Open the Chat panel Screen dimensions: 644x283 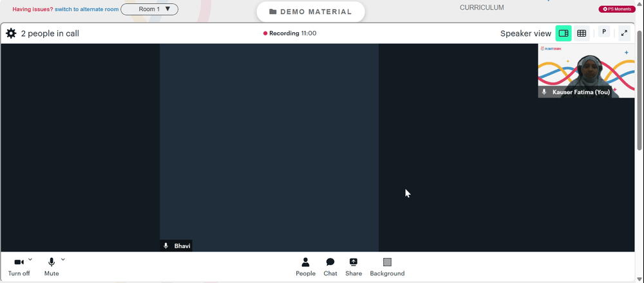pyautogui.click(x=330, y=267)
